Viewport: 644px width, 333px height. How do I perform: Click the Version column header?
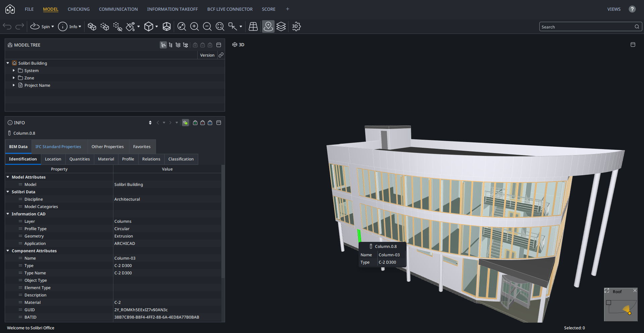(207, 55)
